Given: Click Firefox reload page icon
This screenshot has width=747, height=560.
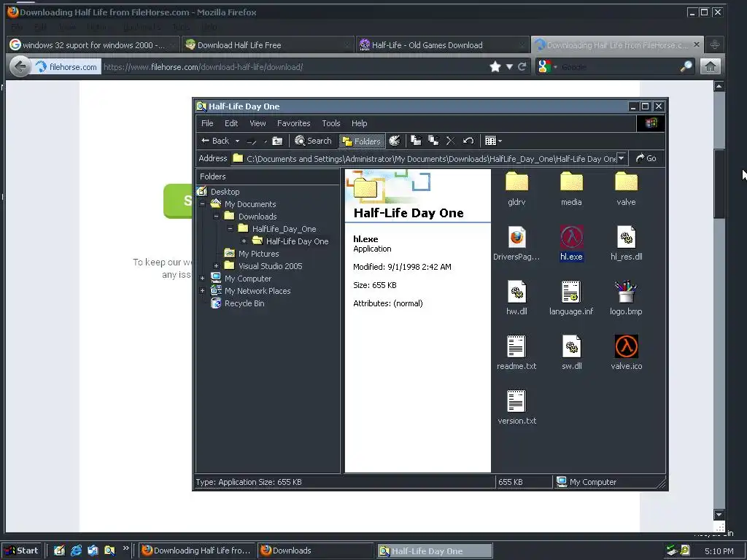Looking at the screenshot, I should point(522,66).
